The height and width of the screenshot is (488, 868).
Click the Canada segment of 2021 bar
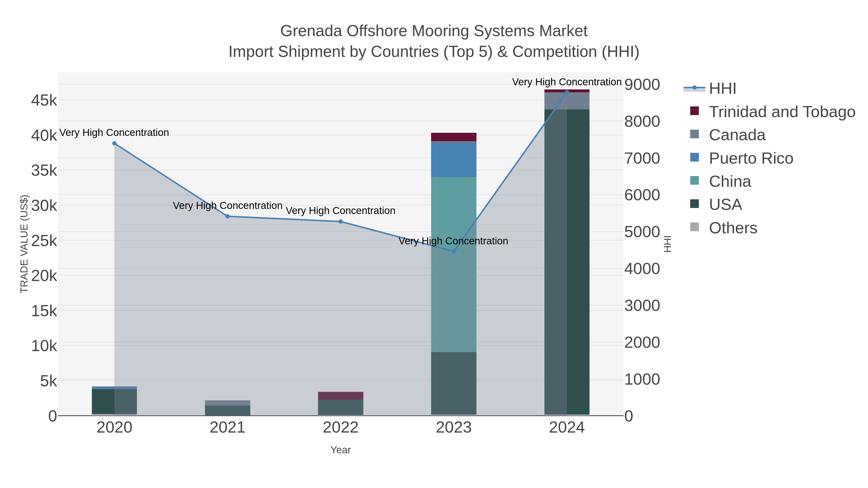tap(227, 403)
